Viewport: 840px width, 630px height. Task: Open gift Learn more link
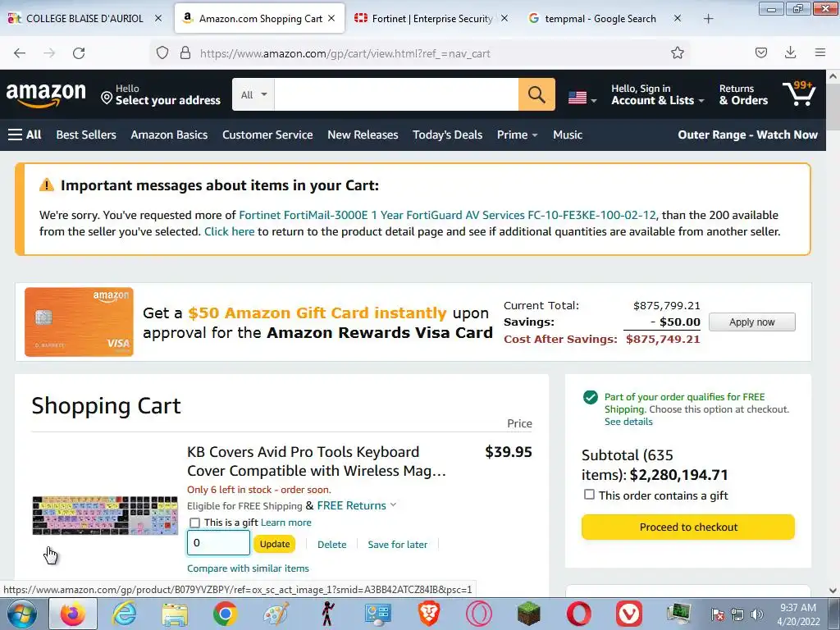[285, 523]
